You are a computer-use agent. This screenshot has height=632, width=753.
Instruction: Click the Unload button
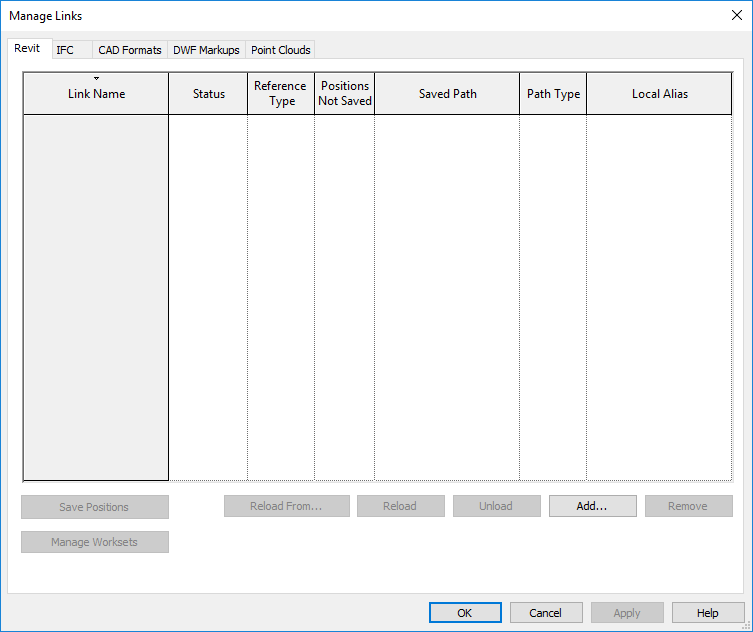[x=497, y=506]
